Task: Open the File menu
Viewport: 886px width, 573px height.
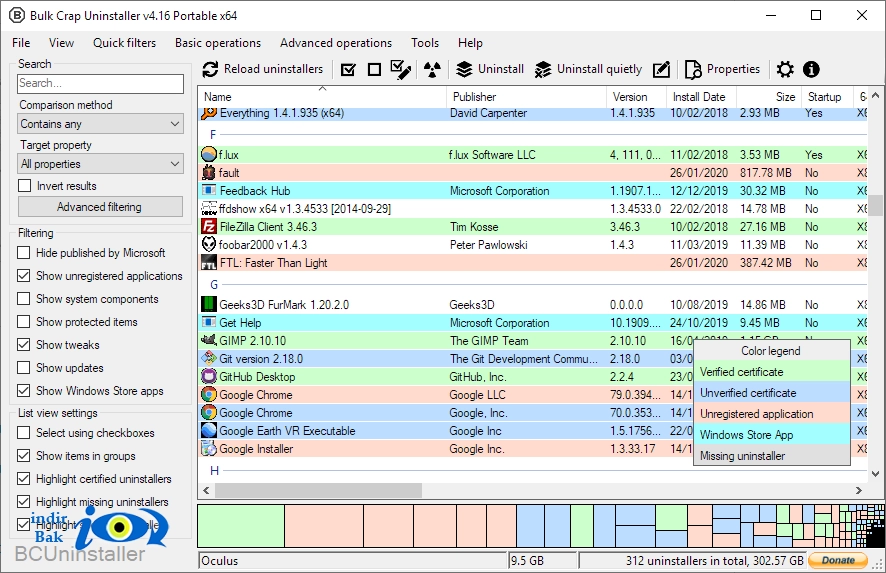Action: click(21, 43)
